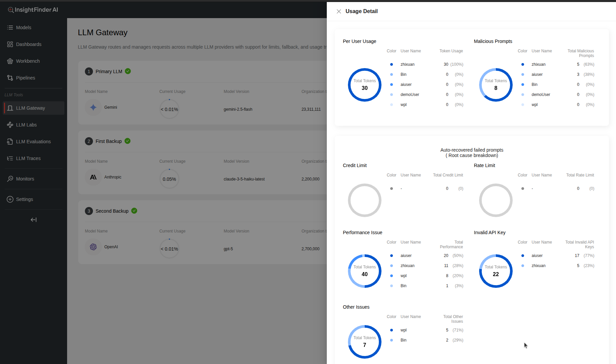Open LLM Labs icon in sidebar
616x364 pixels.
point(10,125)
